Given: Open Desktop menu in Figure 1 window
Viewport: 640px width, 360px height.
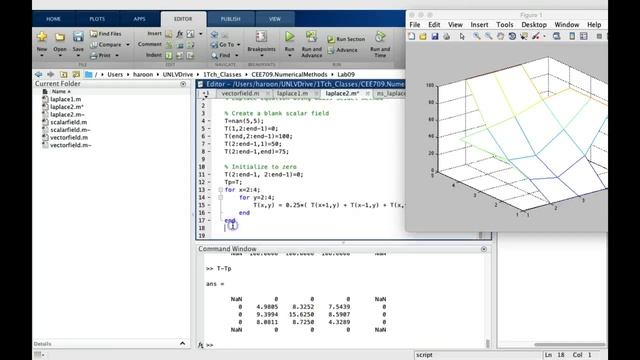Looking at the screenshot, I should coord(534,25).
